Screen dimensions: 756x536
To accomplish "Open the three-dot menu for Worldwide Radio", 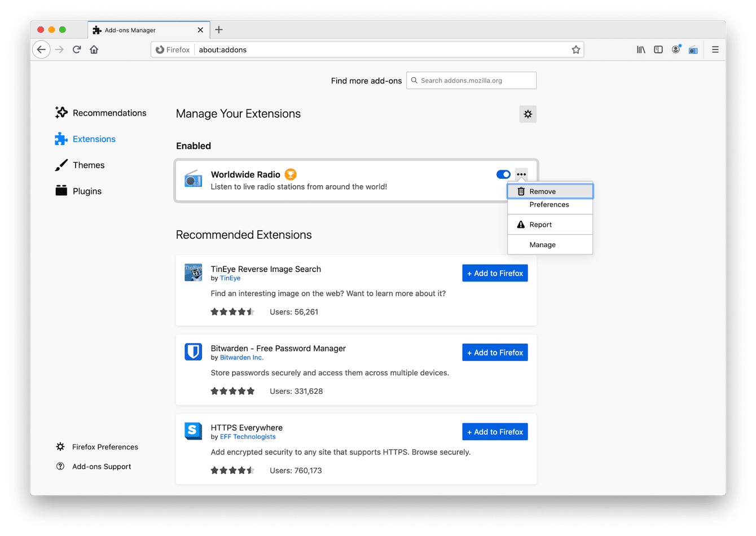I will pyautogui.click(x=521, y=174).
